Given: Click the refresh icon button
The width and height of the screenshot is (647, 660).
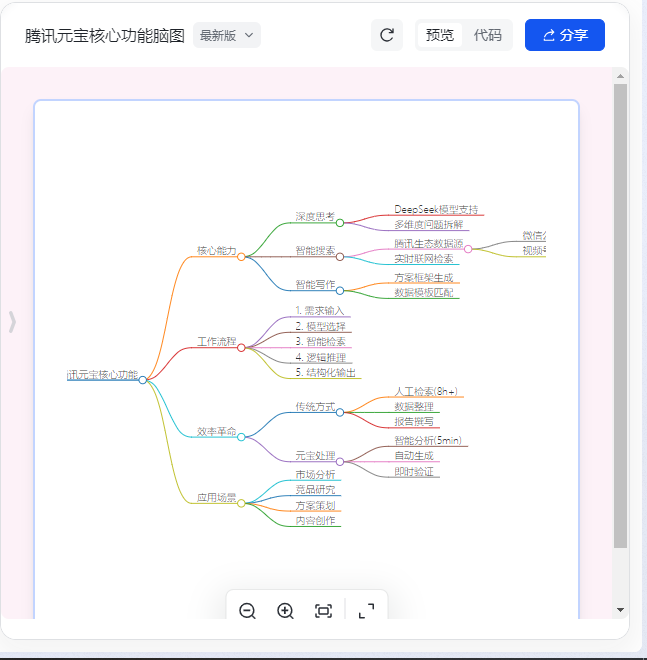Looking at the screenshot, I should click(387, 35).
